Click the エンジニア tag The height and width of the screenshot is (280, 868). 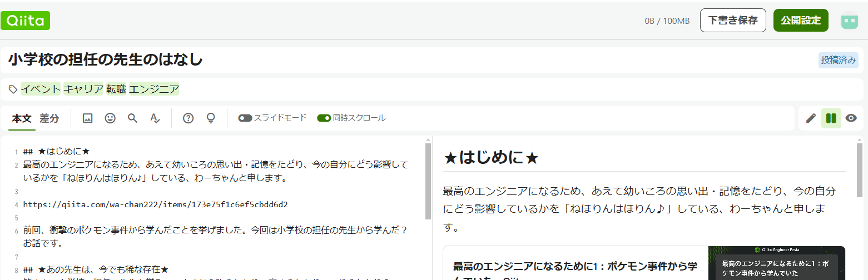point(154,89)
